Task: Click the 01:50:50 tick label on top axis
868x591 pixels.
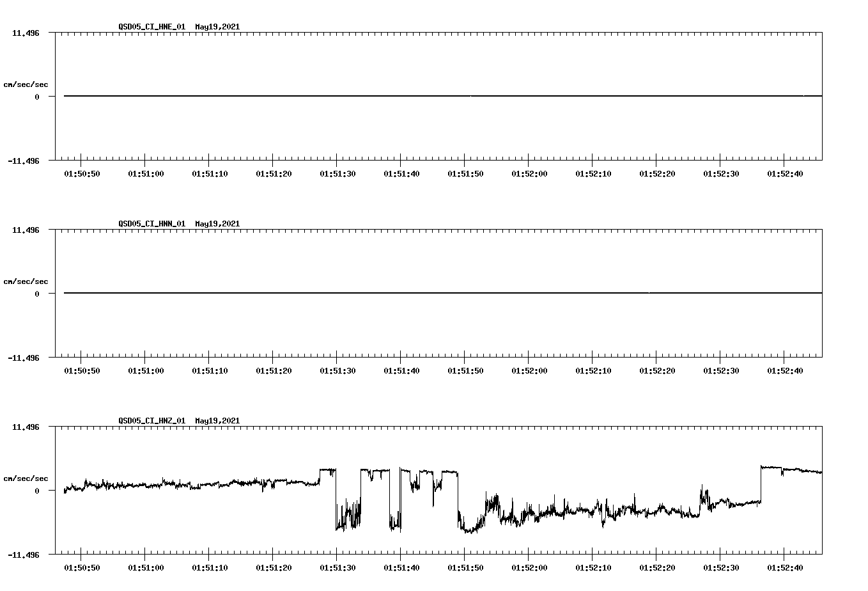Action: pyautogui.click(x=81, y=173)
